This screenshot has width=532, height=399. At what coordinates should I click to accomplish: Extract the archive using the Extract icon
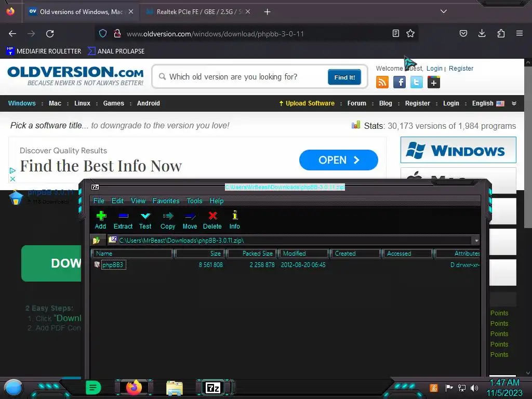(123, 220)
